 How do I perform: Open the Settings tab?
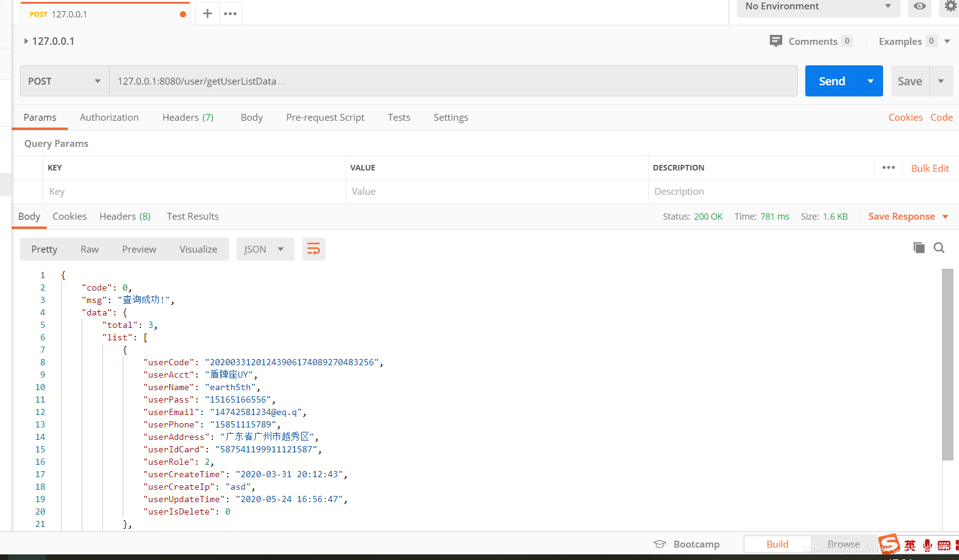click(451, 117)
